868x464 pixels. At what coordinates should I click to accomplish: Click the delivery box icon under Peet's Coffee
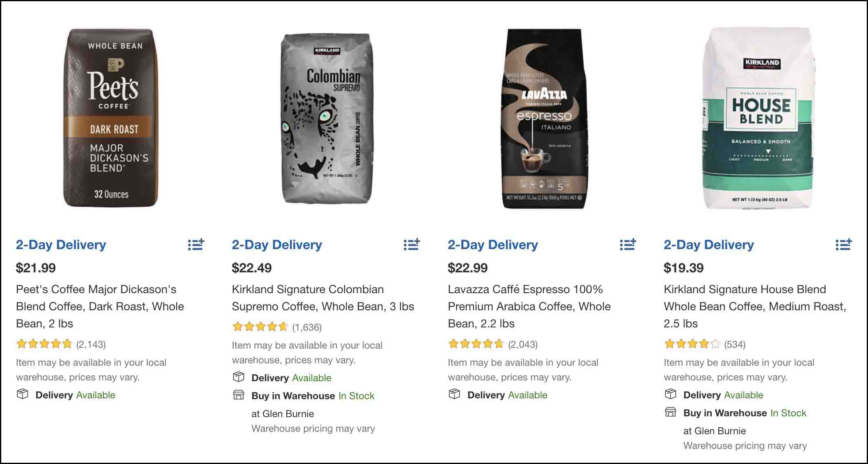pos(22,394)
